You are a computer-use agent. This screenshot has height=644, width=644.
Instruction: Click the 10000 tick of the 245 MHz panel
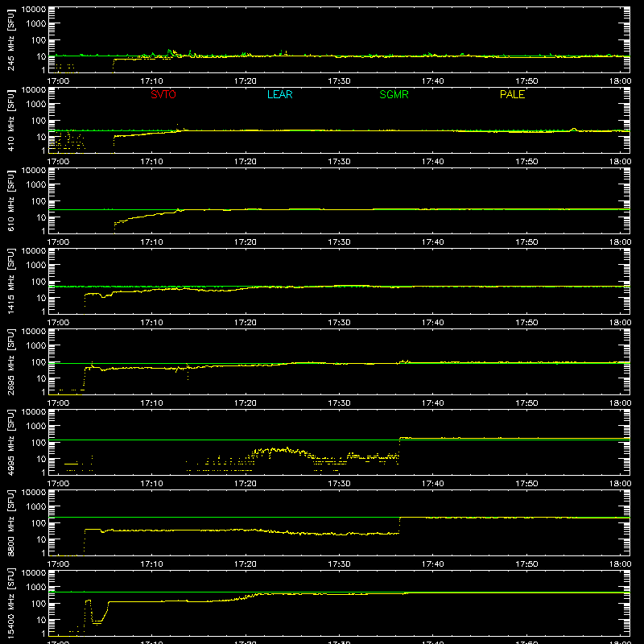point(34,10)
